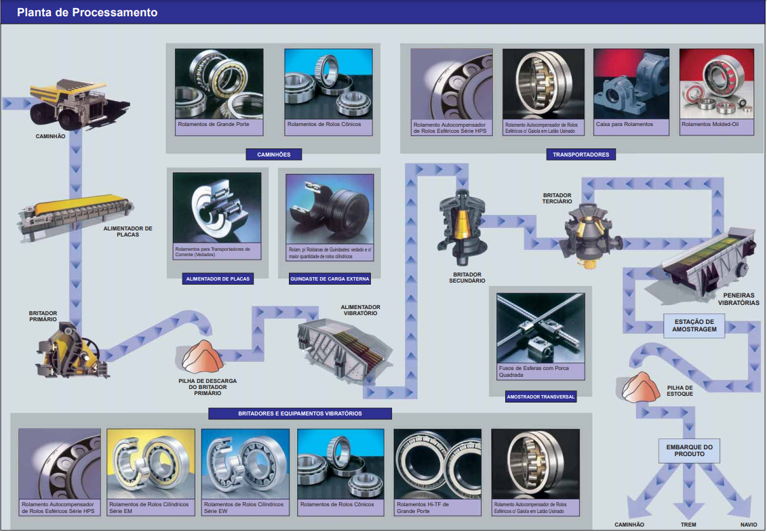Open Rolamentos de Rolos Cônicos photo under Caminhões
The image size is (767, 532).
[x=329, y=83]
